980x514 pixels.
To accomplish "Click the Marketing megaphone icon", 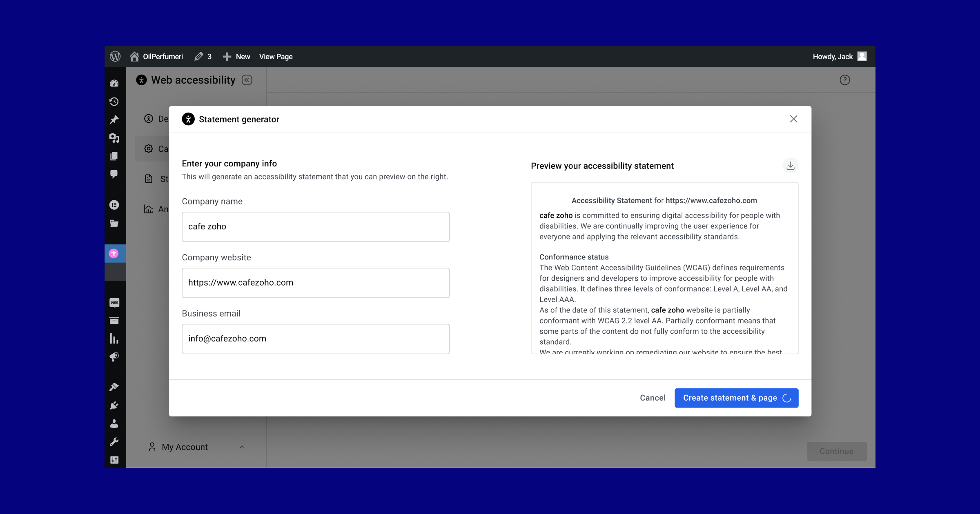I will pos(114,357).
